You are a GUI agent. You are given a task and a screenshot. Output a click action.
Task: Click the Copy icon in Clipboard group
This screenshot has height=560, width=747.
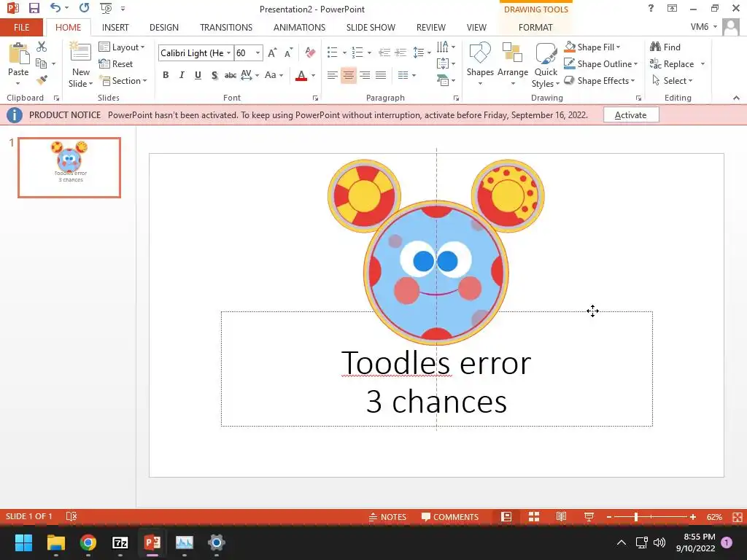[41, 63]
